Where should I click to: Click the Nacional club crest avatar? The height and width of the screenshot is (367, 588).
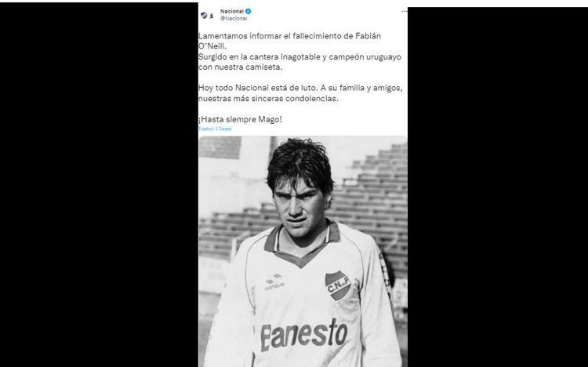204,16
